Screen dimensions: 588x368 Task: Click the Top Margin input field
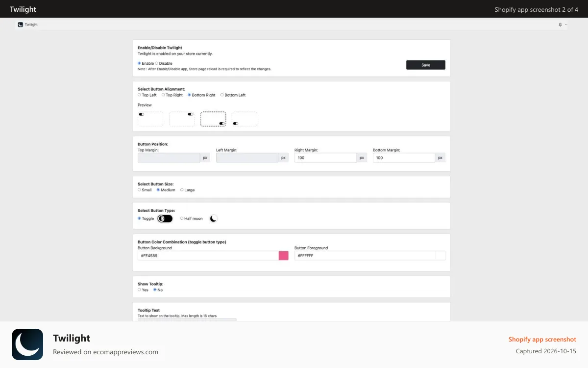tap(169, 158)
